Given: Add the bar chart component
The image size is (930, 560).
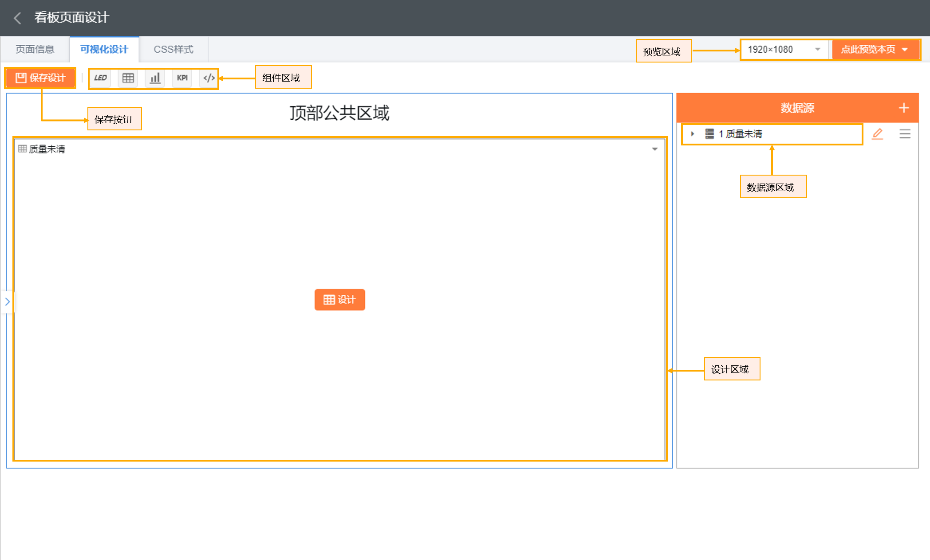Looking at the screenshot, I should 155,78.
